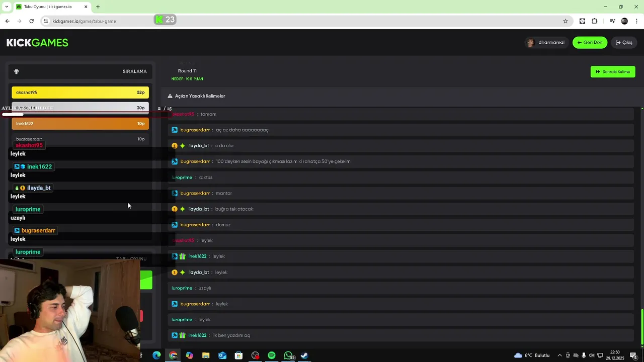The width and height of the screenshot is (644, 362).
Task: Open a new browser tab
Action: point(98,7)
